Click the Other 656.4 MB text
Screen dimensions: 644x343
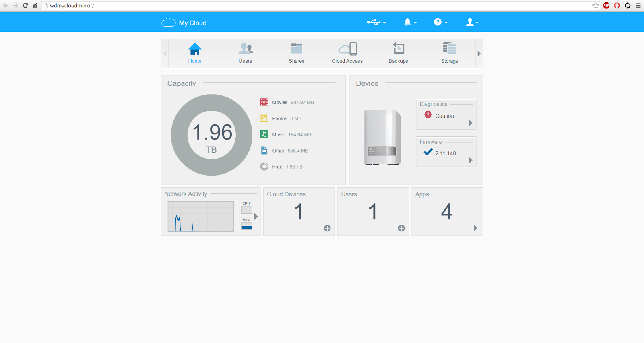coord(290,151)
